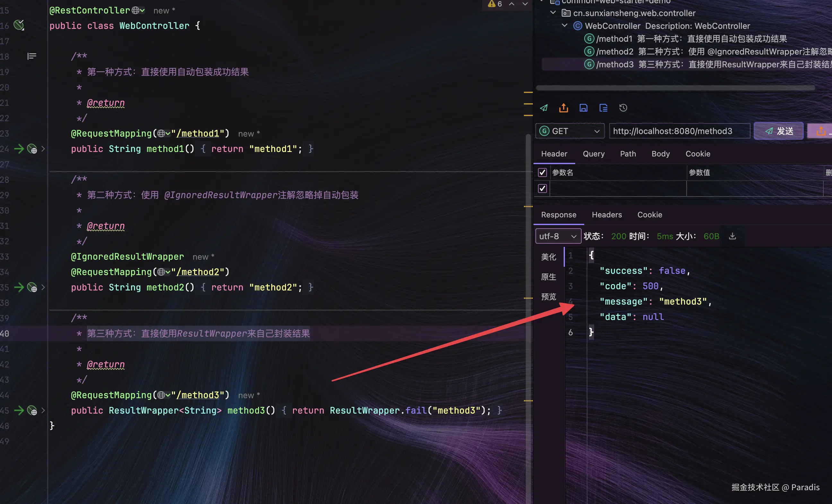The height and width of the screenshot is (504, 832).
Task: Uncheck the empty parameter row checkbox
Action: pyautogui.click(x=542, y=188)
